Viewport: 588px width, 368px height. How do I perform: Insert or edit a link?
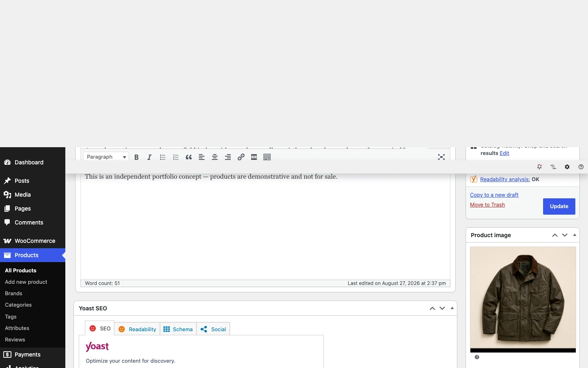click(x=241, y=157)
